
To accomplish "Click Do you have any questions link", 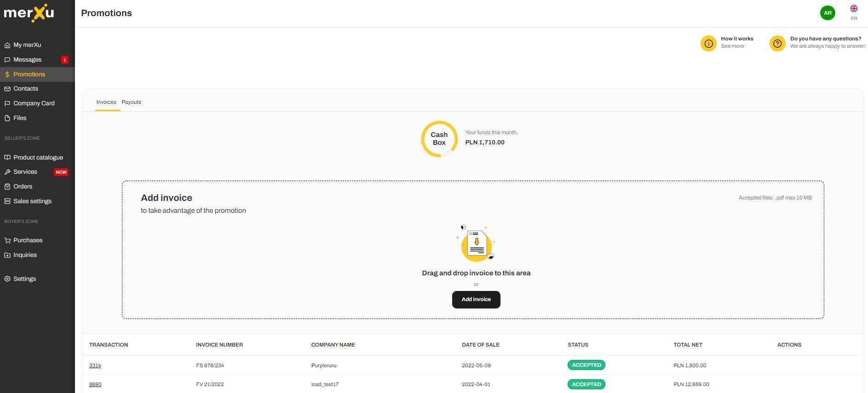I will click(826, 39).
